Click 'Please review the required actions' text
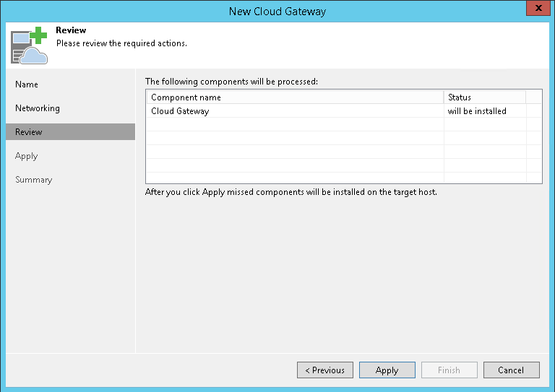Image resolution: width=555 pixels, height=392 pixels. pos(121,43)
